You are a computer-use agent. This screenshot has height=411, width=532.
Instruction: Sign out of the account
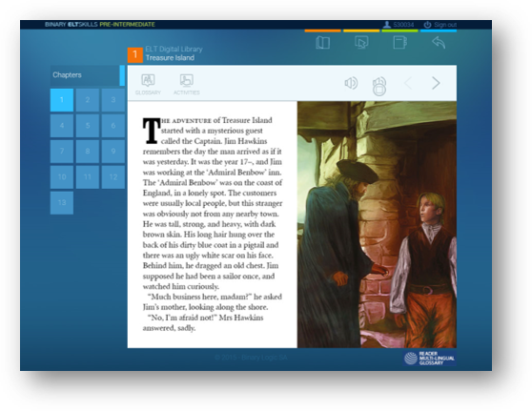(x=440, y=25)
